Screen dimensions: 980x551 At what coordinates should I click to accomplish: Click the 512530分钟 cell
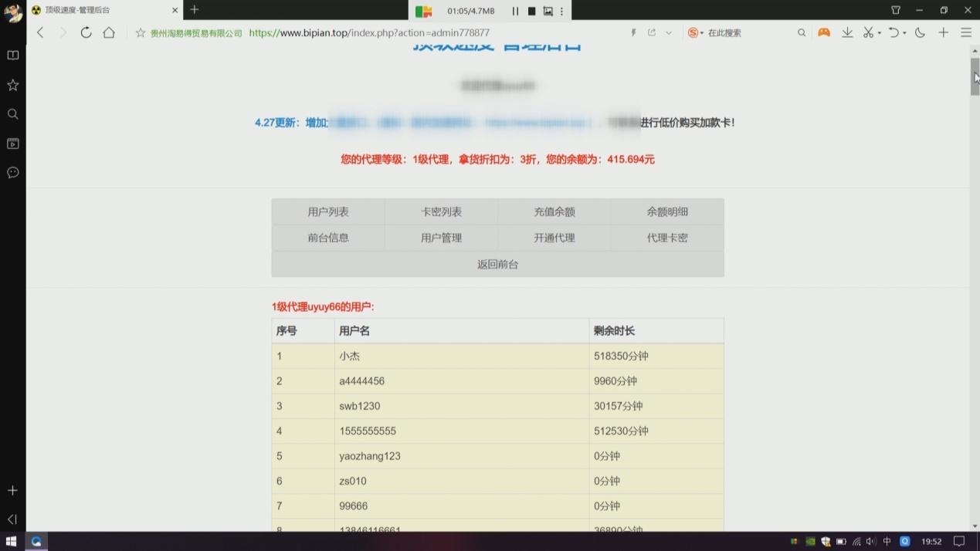[656, 431]
